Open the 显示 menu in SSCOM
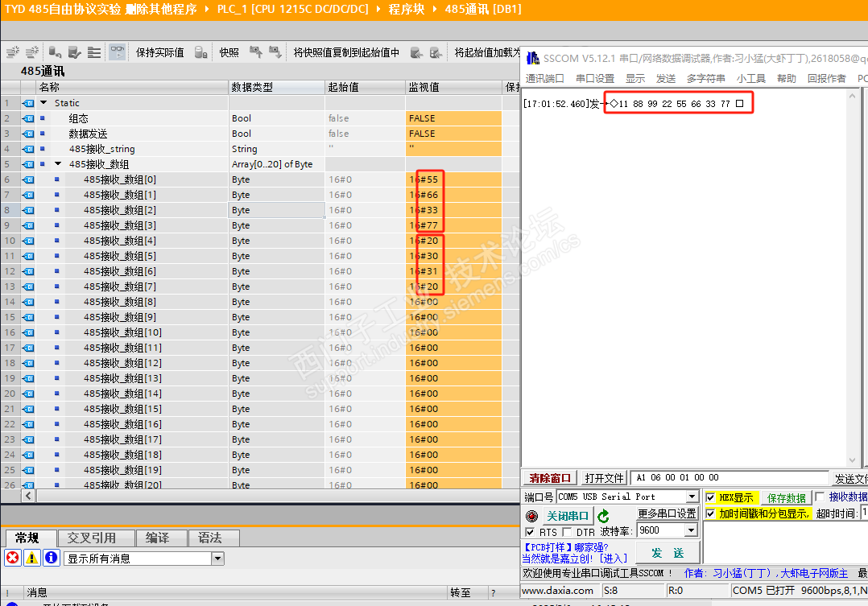Viewport: 868px width, 606px height. [635, 79]
